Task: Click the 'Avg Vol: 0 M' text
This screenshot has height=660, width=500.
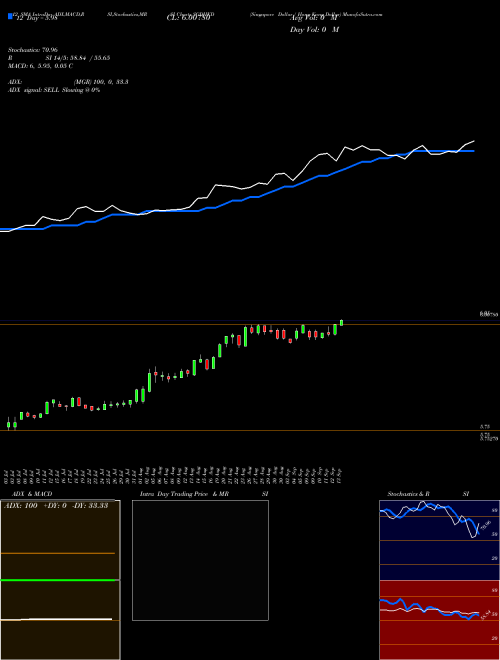Action: coord(314,18)
